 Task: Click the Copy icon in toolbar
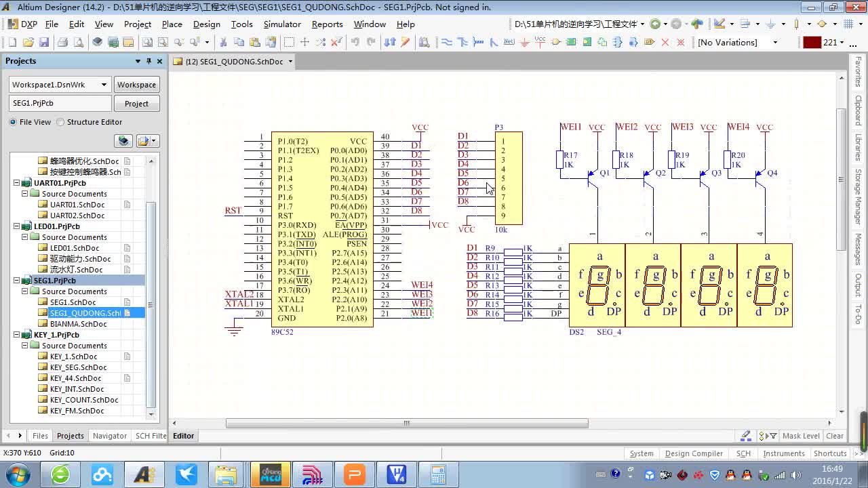click(x=239, y=42)
